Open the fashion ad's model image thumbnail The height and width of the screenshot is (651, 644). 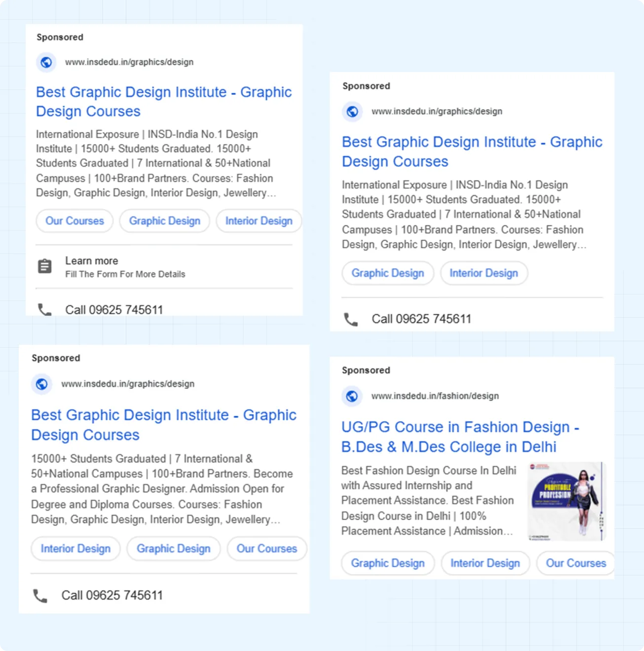click(566, 501)
